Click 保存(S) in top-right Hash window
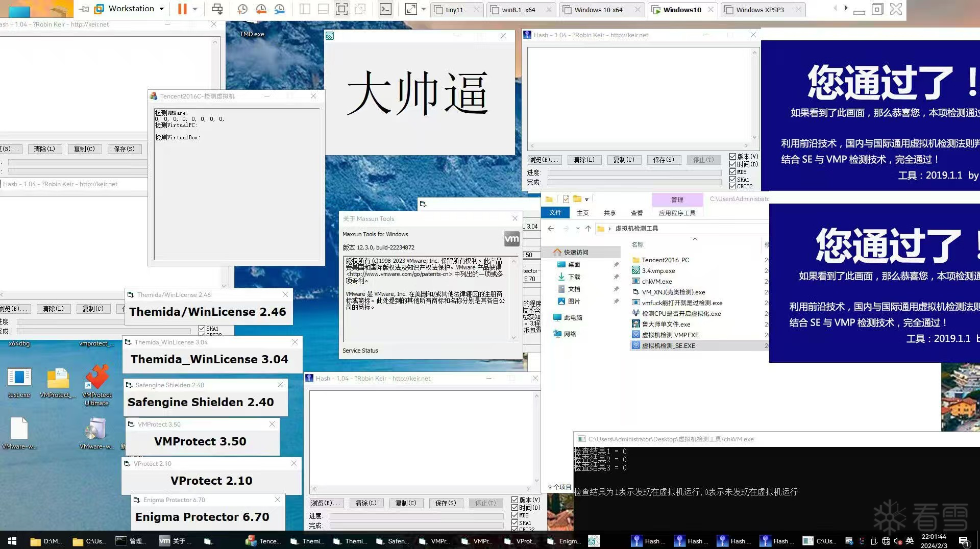This screenshot has width=980, height=549. 664,160
